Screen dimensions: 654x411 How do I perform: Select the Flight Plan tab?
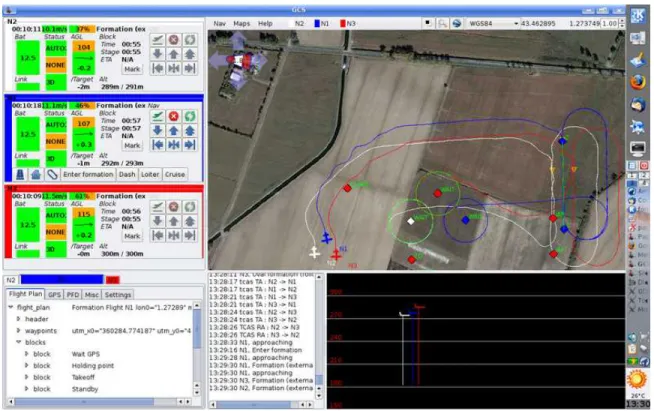point(25,294)
